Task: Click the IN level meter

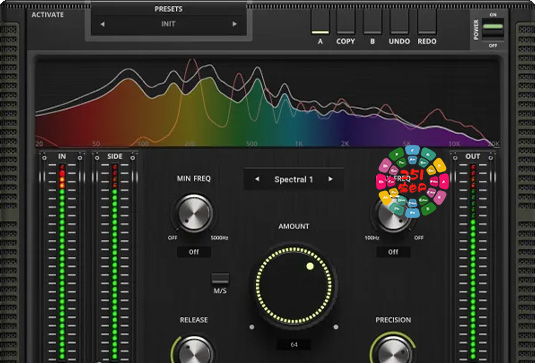Action: point(62,261)
